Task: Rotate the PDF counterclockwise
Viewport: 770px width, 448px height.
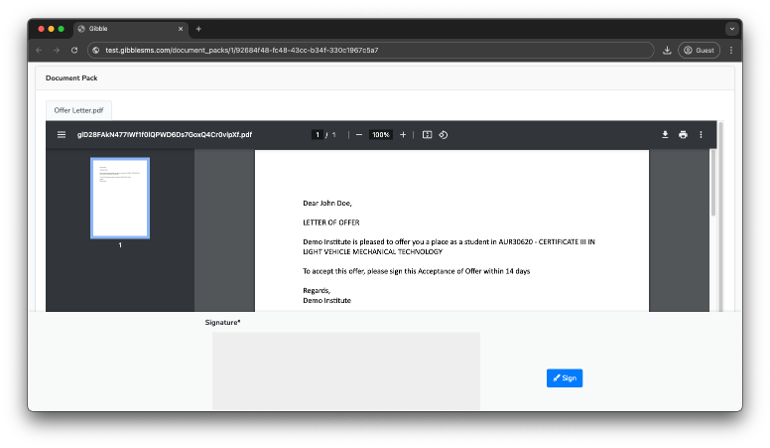Action: [x=443, y=135]
